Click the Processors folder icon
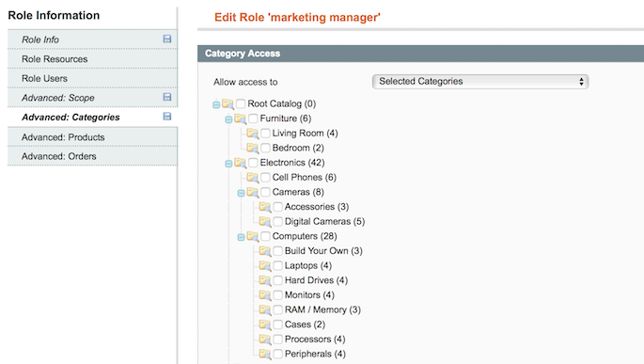 [265, 340]
